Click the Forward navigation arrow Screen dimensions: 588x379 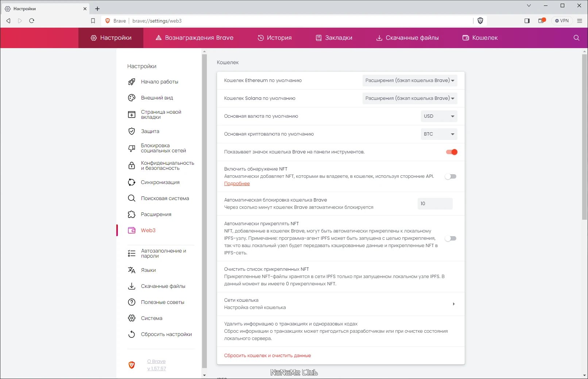[20, 21]
